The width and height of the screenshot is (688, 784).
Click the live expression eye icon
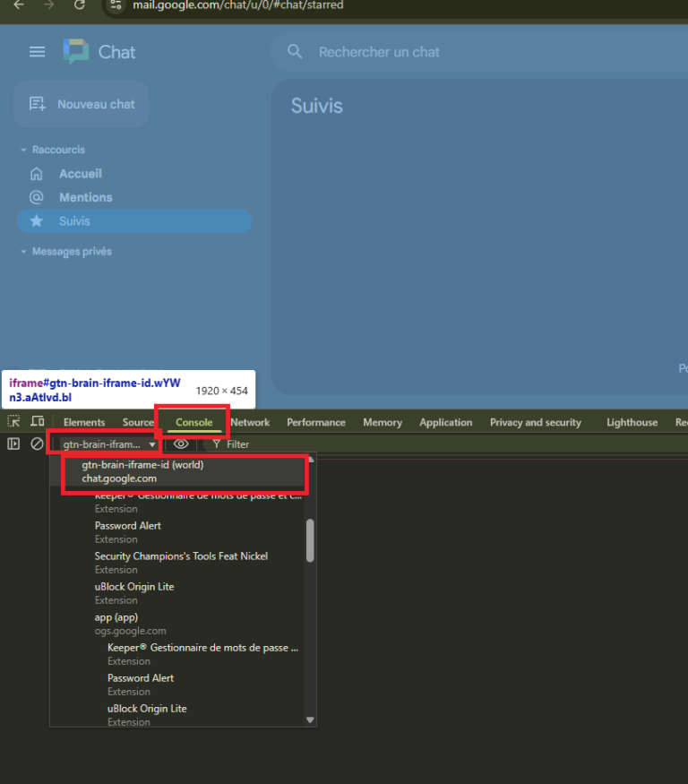[x=181, y=444]
